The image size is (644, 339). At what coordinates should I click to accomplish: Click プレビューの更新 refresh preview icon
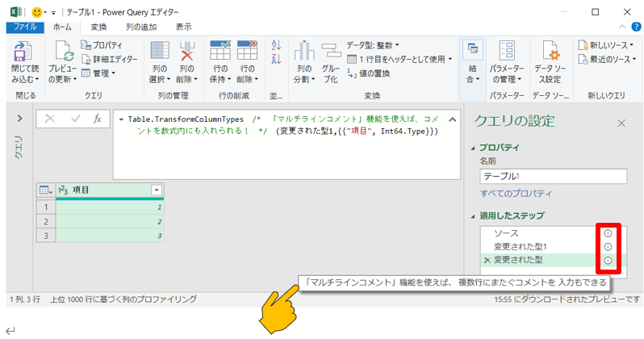65,52
